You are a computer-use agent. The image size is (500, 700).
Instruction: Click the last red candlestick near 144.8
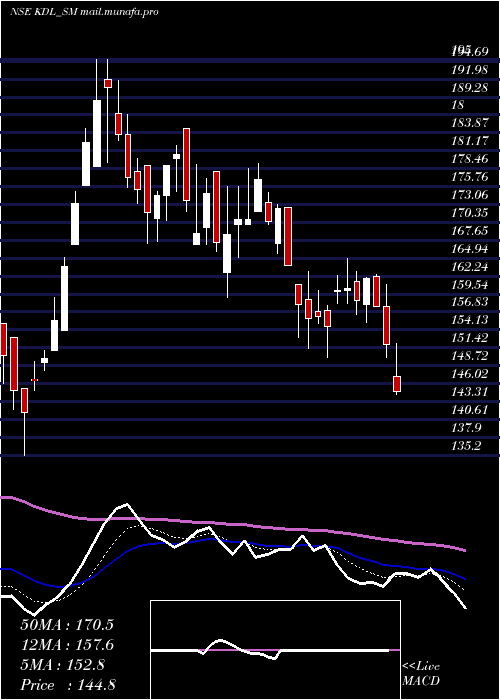pos(396,384)
